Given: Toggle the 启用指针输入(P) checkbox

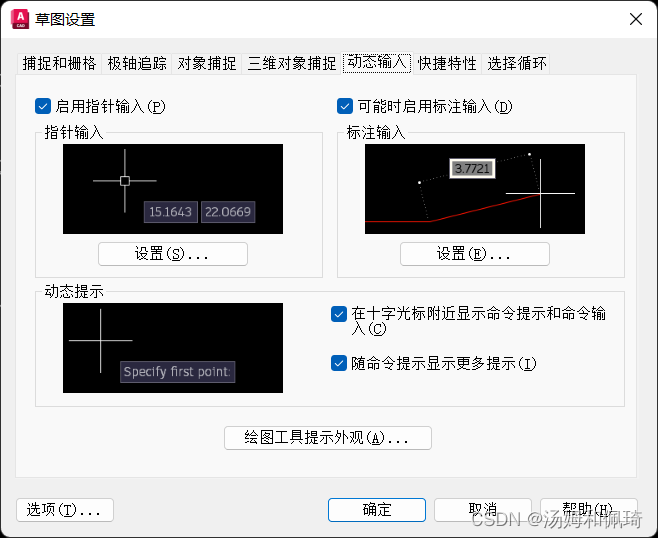Looking at the screenshot, I should pyautogui.click(x=43, y=106).
